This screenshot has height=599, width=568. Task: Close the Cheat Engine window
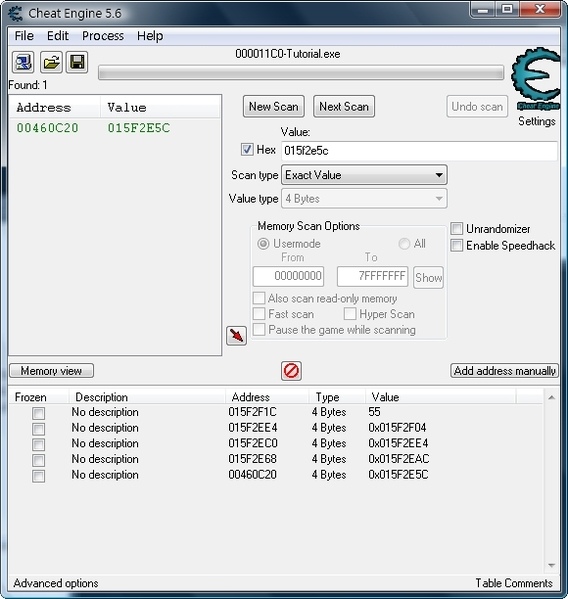[540, 9]
